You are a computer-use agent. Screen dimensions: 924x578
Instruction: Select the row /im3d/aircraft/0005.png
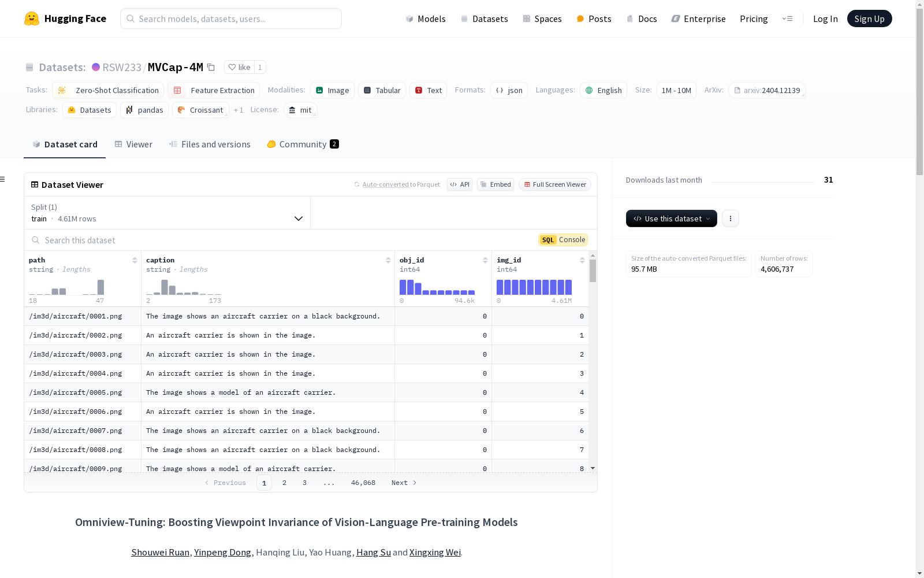click(x=306, y=392)
